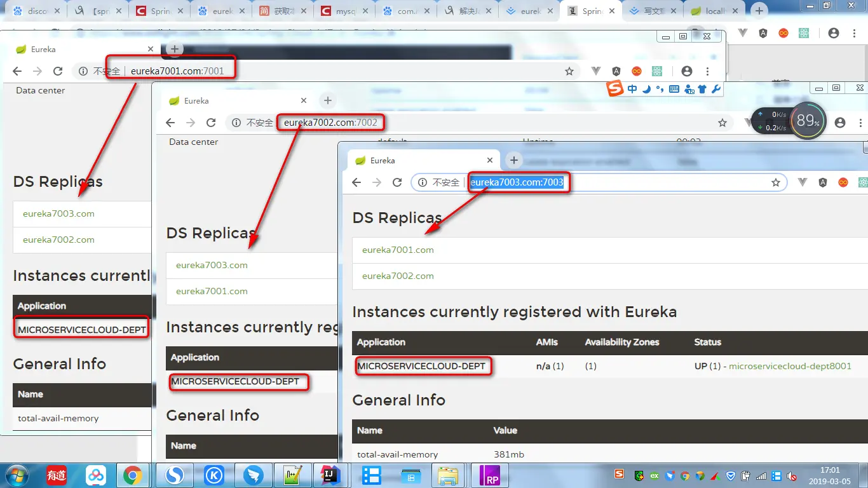Open eureka7002.com replica link in 7003 window
This screenshot has width=868, height=488.
(x=398, y=276)
